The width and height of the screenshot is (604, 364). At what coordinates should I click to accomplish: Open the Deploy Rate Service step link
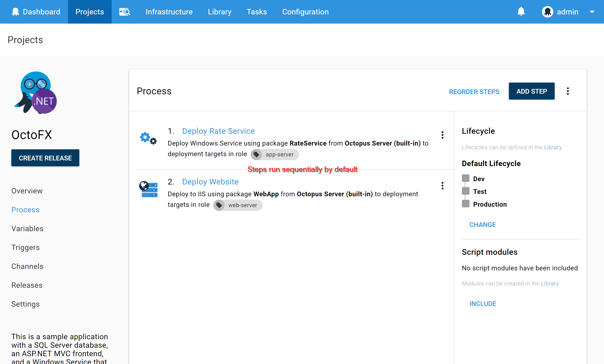pyautogui.click(x=218, y=131)
